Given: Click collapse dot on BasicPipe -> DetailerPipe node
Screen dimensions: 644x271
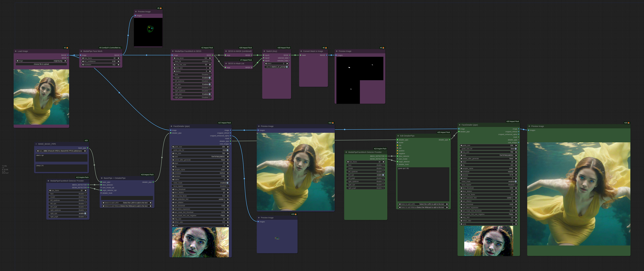Looking at the screenshot, I should 102,178.
